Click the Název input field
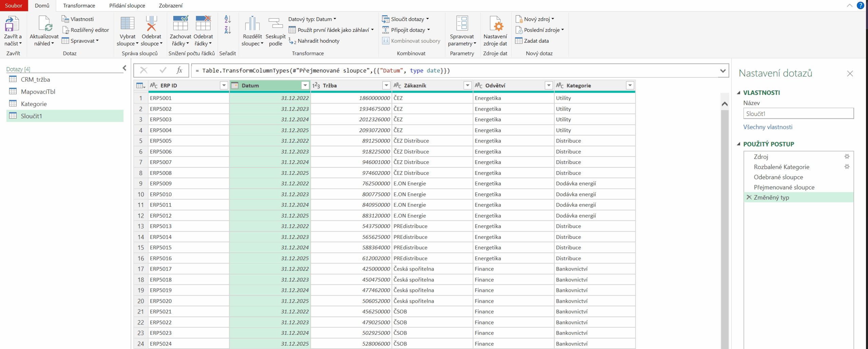 point(798,114)
